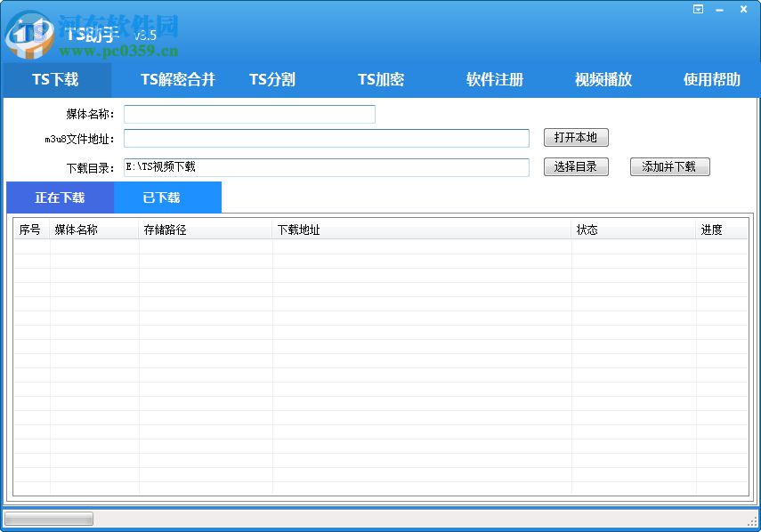Open the 软件注册 tab
Screen dimensions: 761x532
[491, 79]
